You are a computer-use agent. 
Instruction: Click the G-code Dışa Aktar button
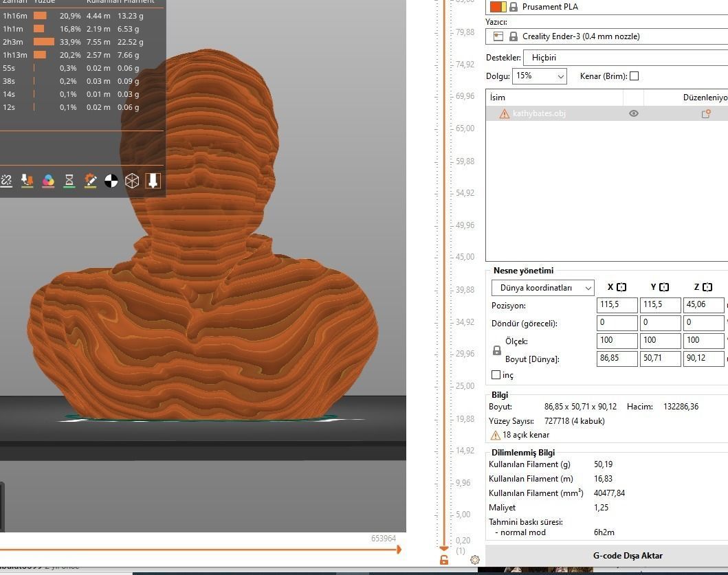pyautogui.click(x=606, y=556)
